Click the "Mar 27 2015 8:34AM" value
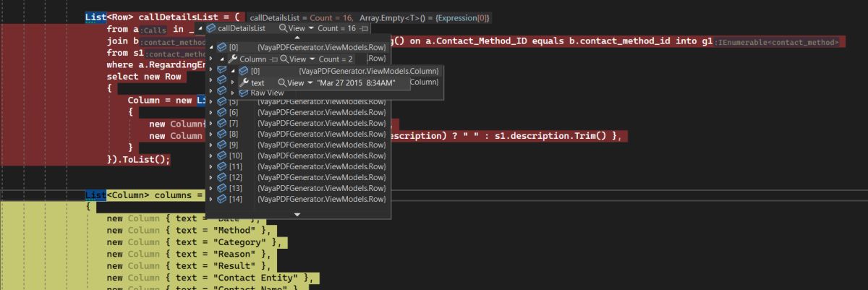The height and width of the screenshot is (290, 868). (x=356, y=82)
